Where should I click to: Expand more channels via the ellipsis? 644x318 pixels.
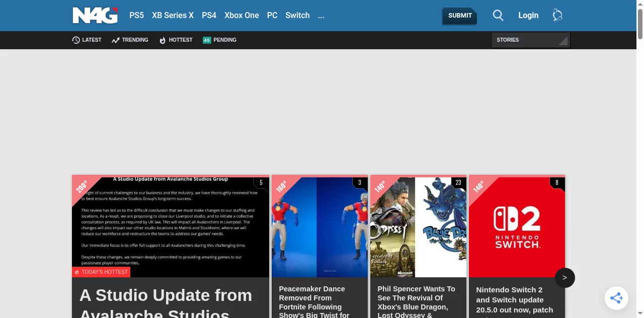(x=321, y=15)
